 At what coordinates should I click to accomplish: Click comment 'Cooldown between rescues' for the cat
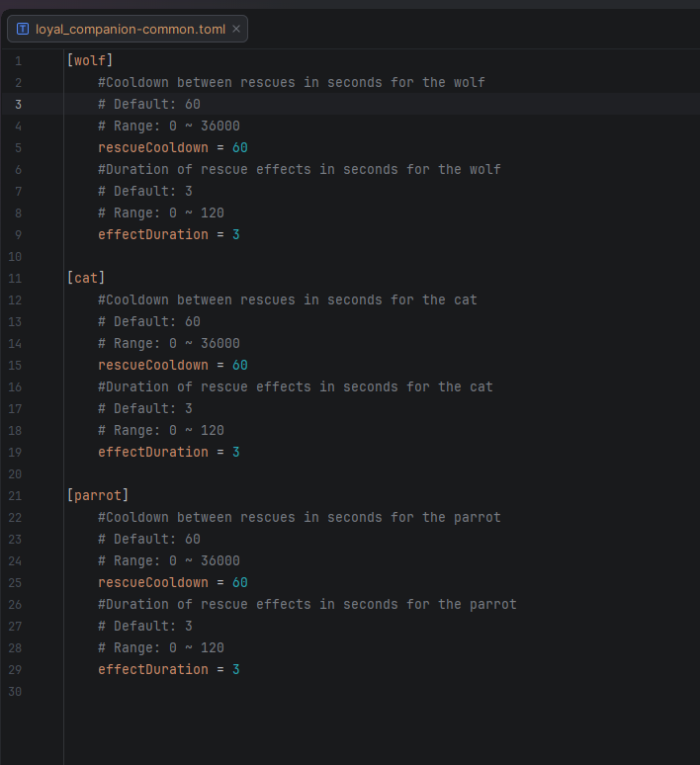click(288, 300)
